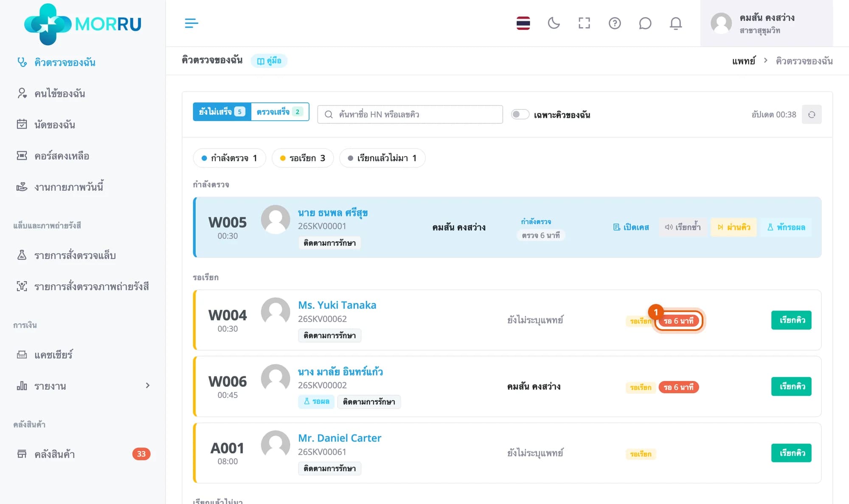Click ติดตามการรักษา tag for W005
The width and height of the screenshot is (849, 504).
[x=329, y=243]
